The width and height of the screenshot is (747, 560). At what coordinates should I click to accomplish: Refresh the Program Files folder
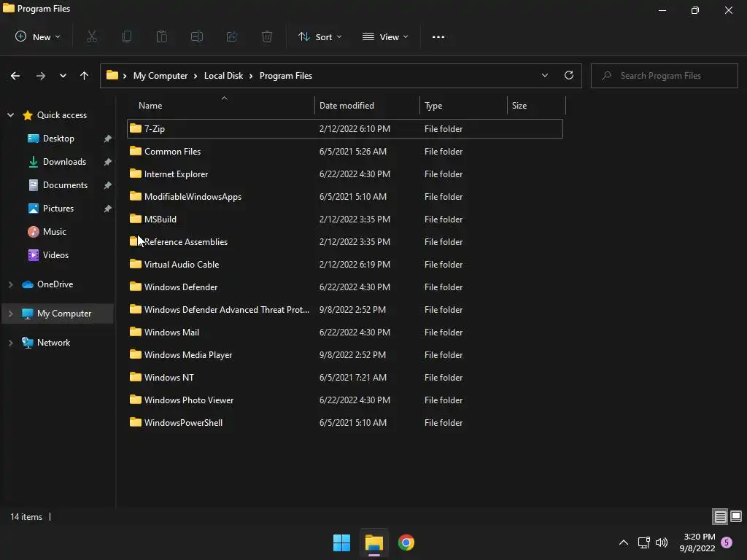click(569, 75)
